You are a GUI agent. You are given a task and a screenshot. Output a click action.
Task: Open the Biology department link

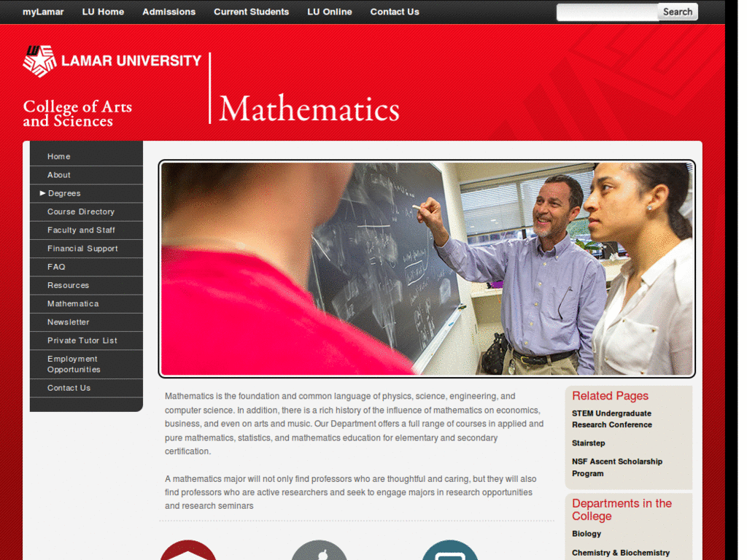(x=587, y=534)
